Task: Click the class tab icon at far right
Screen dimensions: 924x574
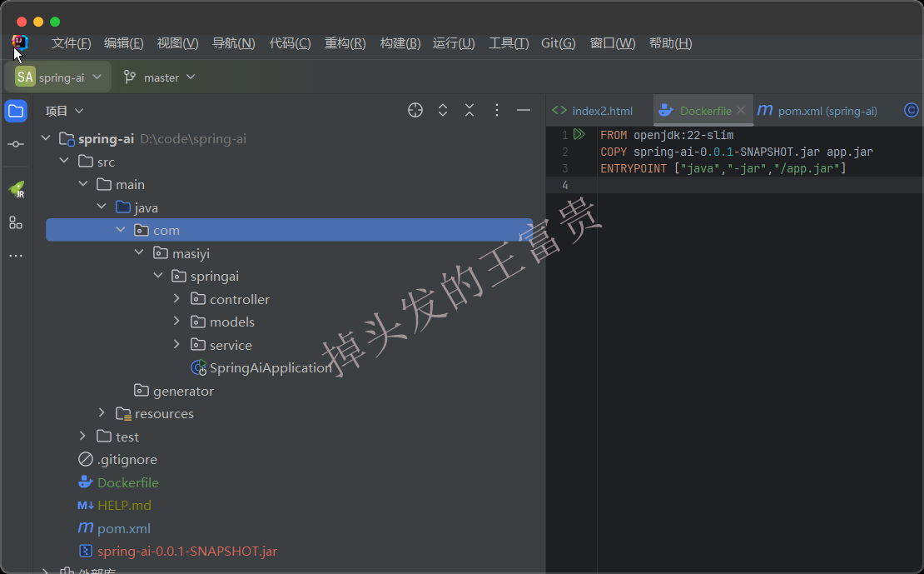Action: [x=911, y=110]
